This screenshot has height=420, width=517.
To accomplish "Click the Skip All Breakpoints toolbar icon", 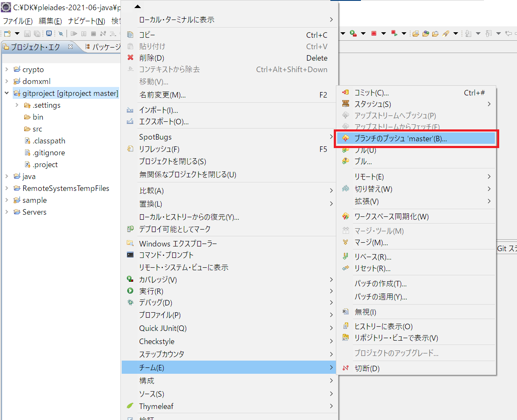I will [61, 34].
